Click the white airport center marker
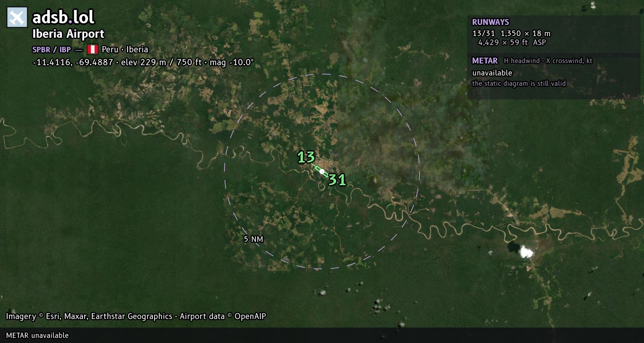The height and width of the screenshot is (343, 644). coord(322,171)
